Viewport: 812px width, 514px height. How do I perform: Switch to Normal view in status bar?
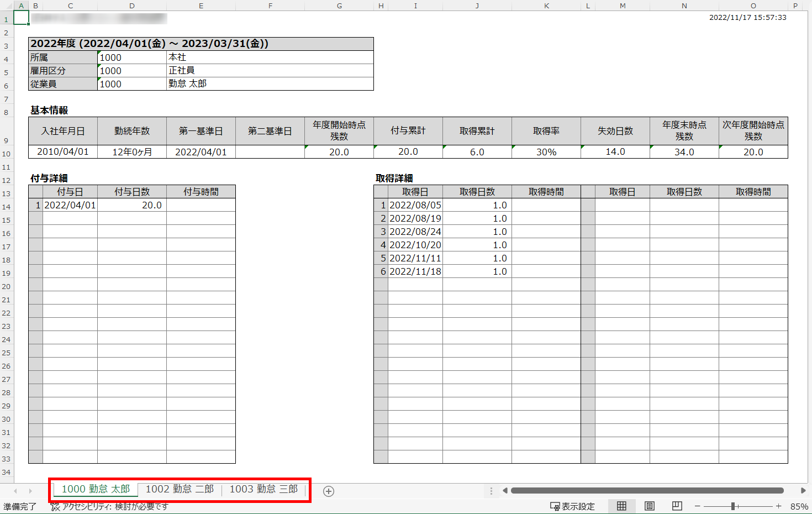click(621, 506)
